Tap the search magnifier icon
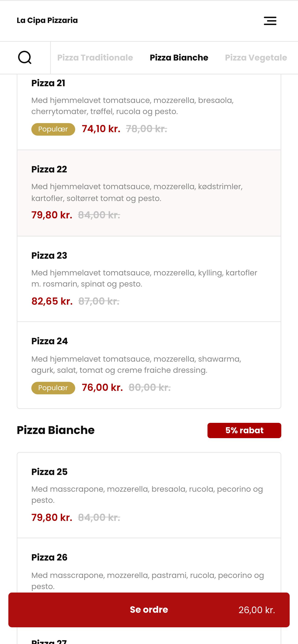298x644 pixels. point(25,57)
